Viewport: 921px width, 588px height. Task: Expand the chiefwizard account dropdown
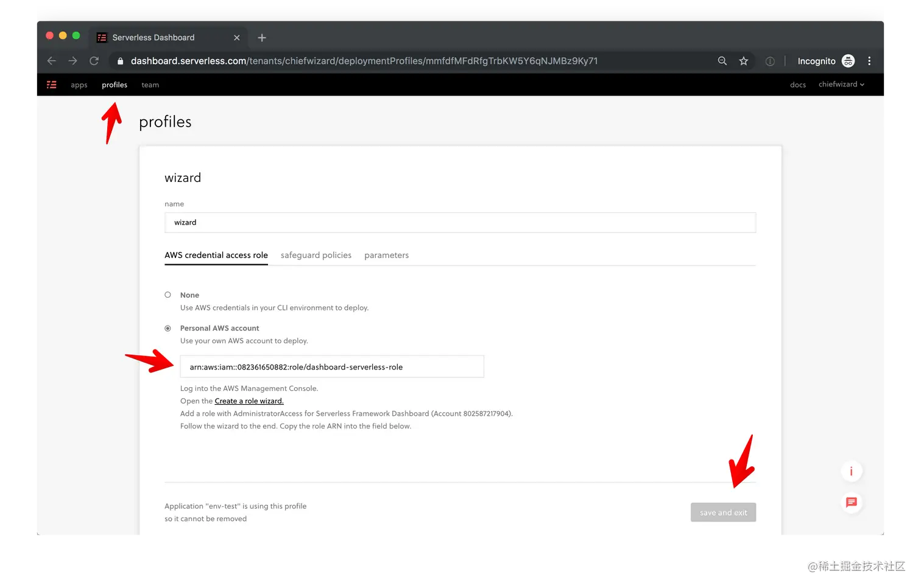[841, 85]
